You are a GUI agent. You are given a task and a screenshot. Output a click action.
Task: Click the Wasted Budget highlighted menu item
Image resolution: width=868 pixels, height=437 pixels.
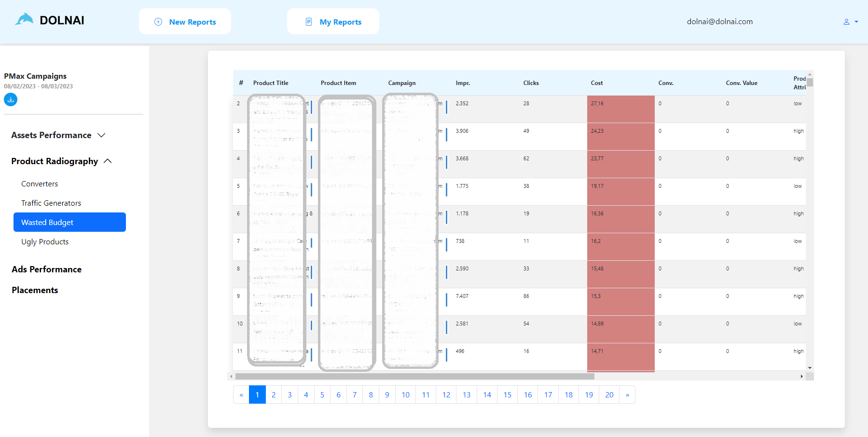(69, 222)
